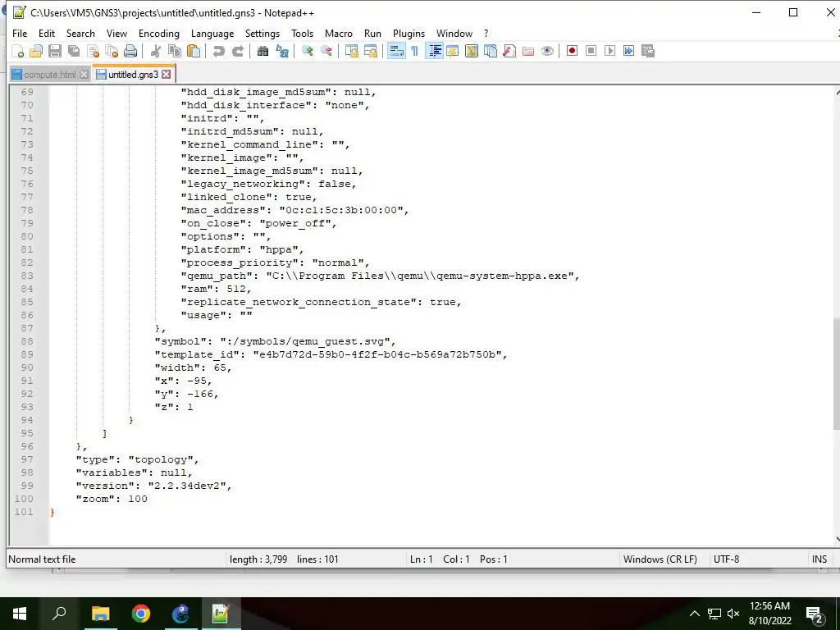Close the current document via toolbar icon
Viewport: 840px width, 630px height.
[x=93, y=51]
